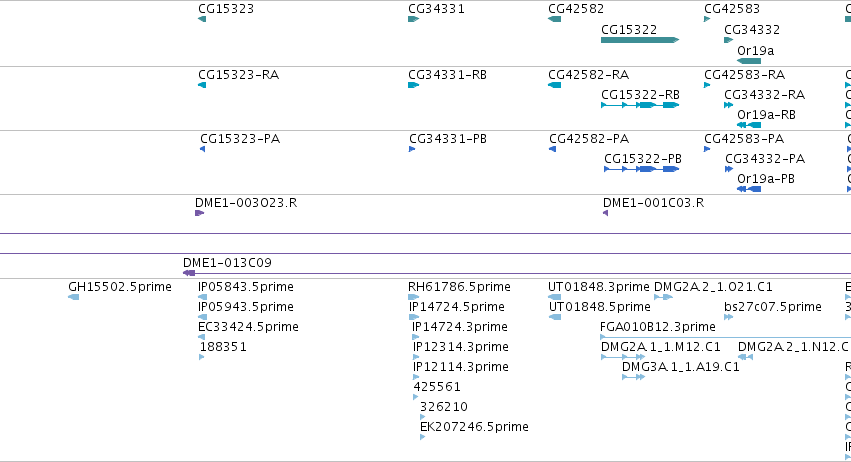This screenshot has width=851, height=462.
Task: Click the DME1-001C03.R feature marker
Action: (605, 213)
